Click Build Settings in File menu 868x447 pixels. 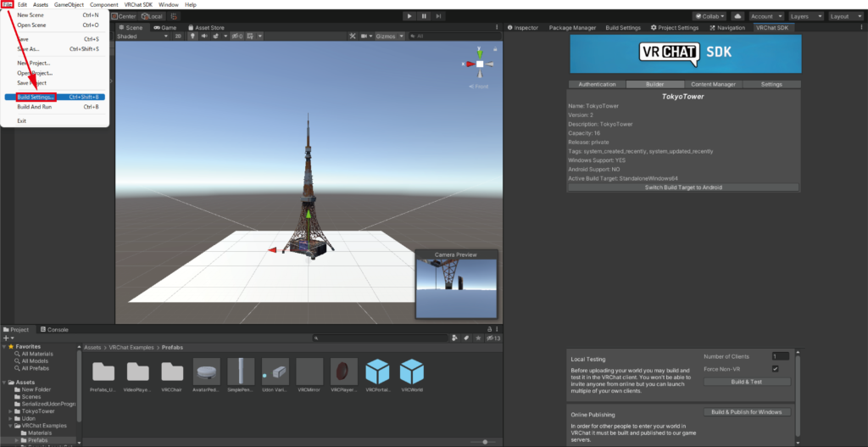[54, 97]
